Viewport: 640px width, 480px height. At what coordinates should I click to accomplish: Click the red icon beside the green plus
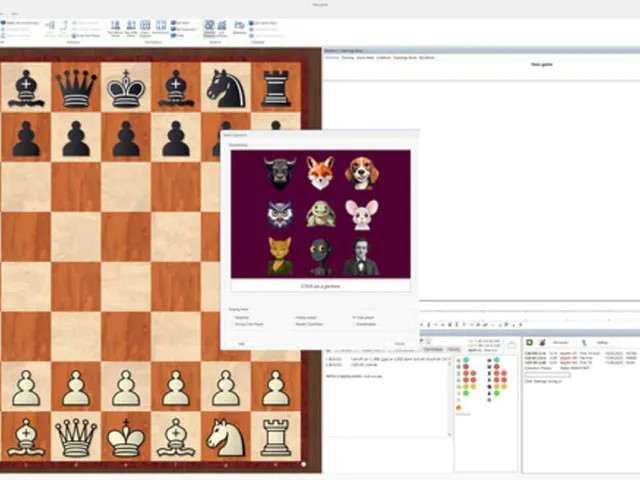pyautogui.click(x=542, y=342)
